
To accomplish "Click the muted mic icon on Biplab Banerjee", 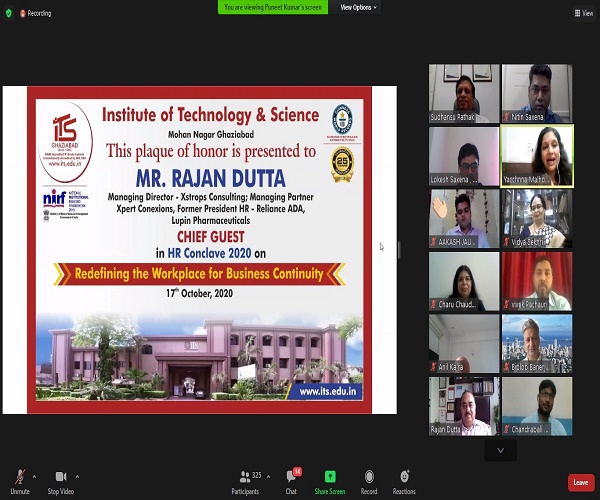I will click(507, 367).
